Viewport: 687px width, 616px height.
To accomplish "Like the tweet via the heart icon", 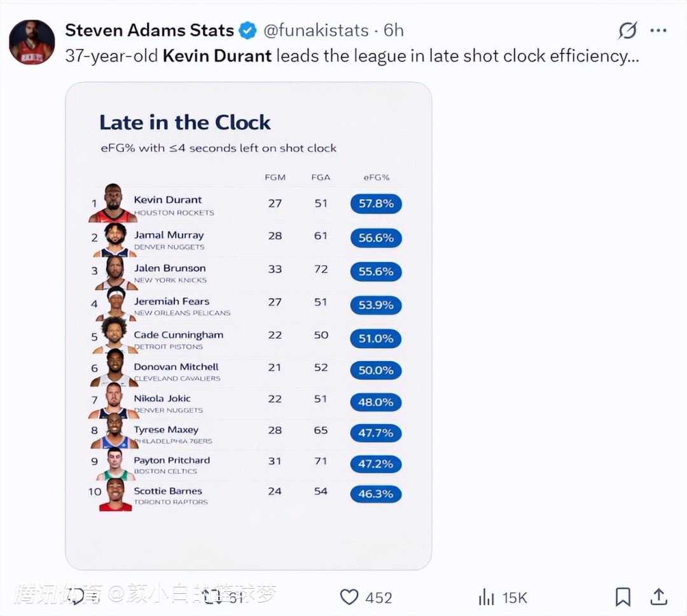I will [349, 597].
